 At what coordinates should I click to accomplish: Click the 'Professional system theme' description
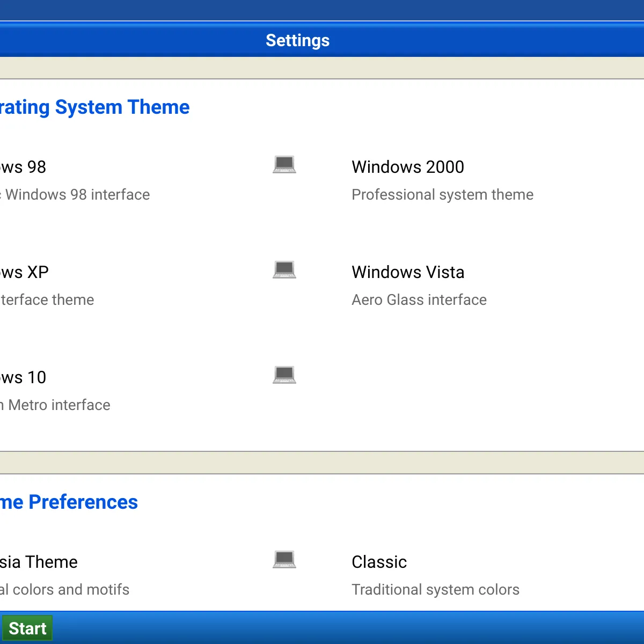(x=443, y=194)
